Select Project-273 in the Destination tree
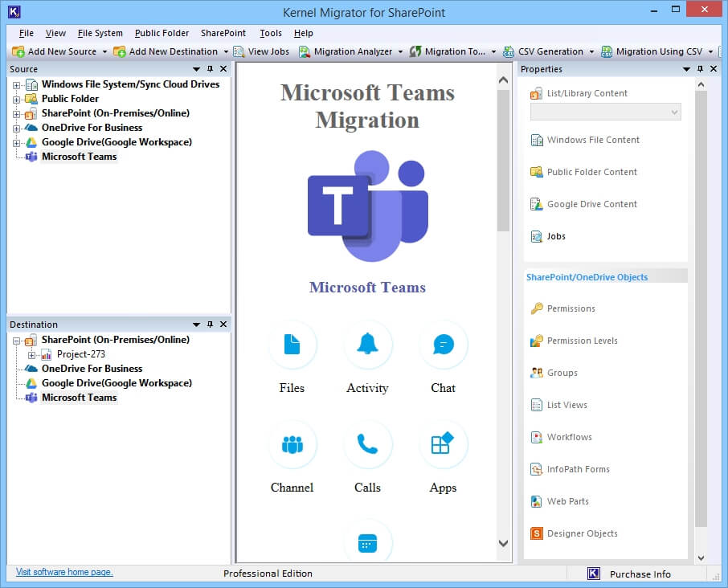Screen dimensions: 728x588 pos(81,354)
